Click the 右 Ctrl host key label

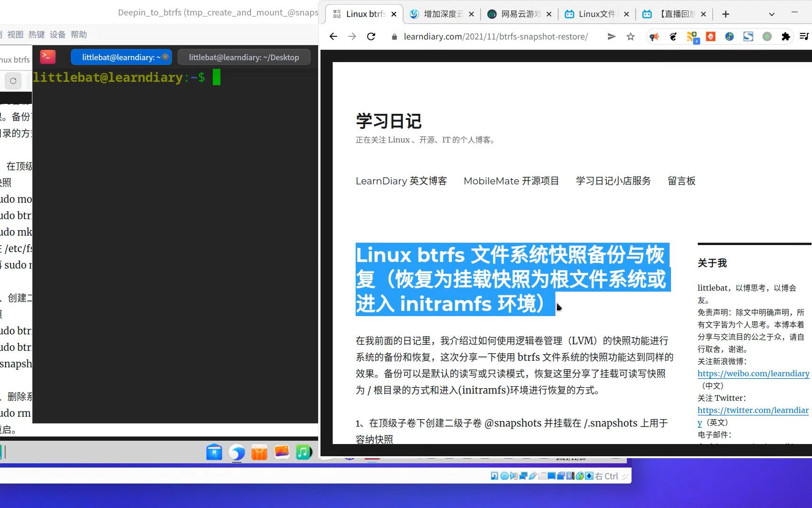(x=606, y=476)
